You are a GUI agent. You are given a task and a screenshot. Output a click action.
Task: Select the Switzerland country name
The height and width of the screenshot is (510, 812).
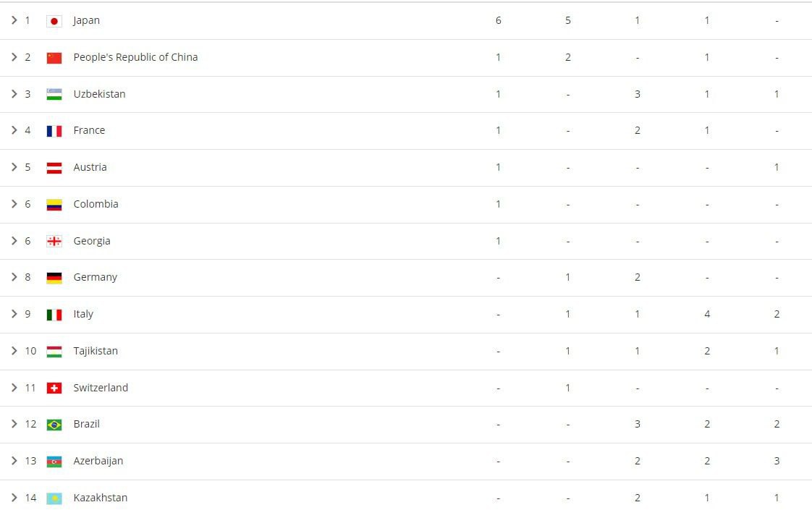[x=101, y=388]
